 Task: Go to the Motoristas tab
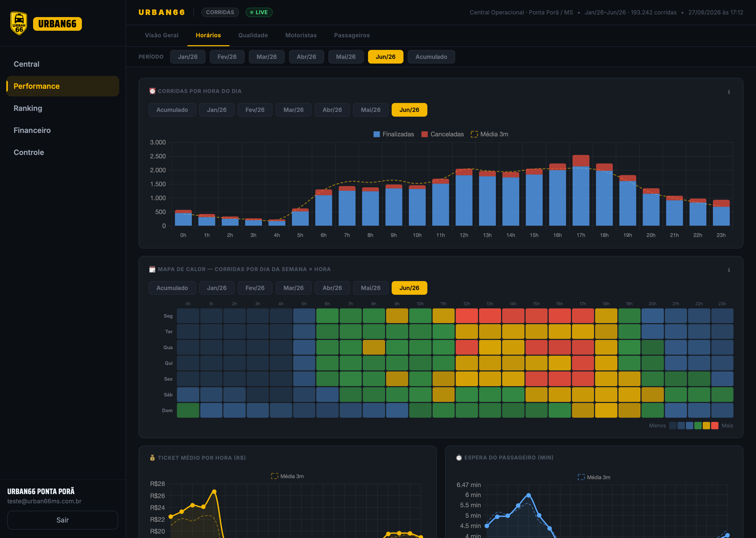pos(301,35)
